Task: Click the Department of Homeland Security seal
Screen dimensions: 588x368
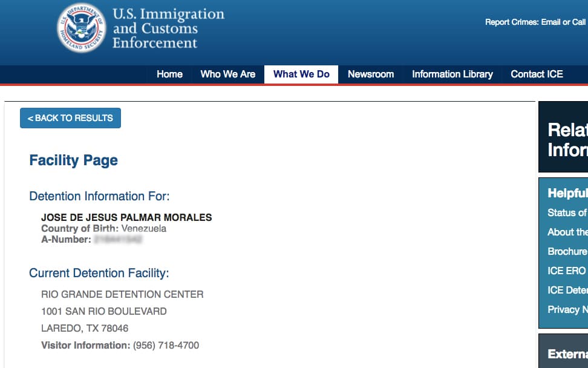Action: 81,28
